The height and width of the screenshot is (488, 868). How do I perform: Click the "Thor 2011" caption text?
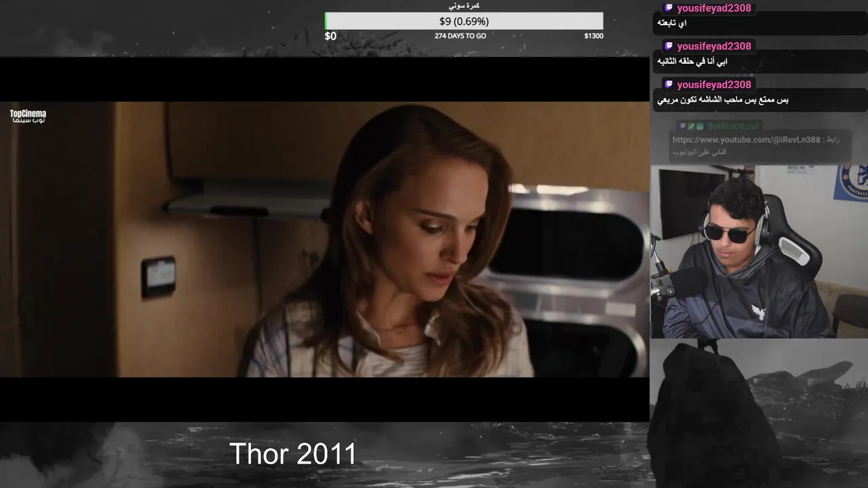point(293,454)
